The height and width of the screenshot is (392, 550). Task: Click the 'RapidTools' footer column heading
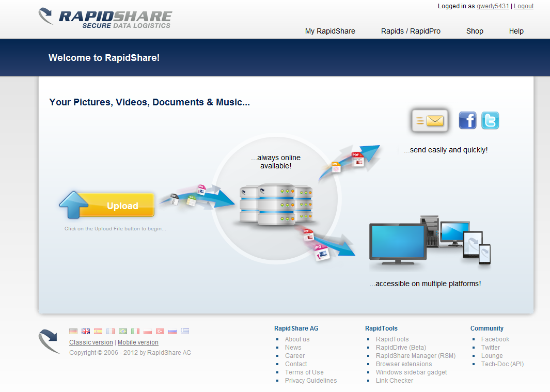(381, 328)
